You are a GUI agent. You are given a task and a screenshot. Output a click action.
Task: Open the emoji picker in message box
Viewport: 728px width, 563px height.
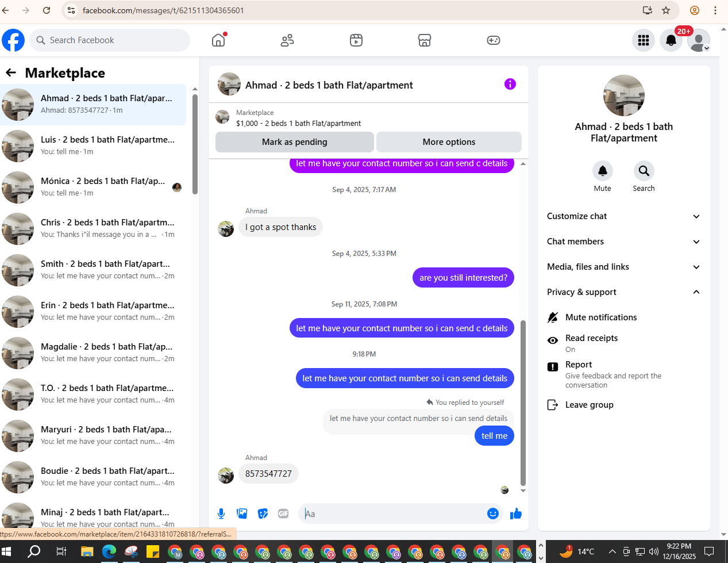(x=493, y=514)
